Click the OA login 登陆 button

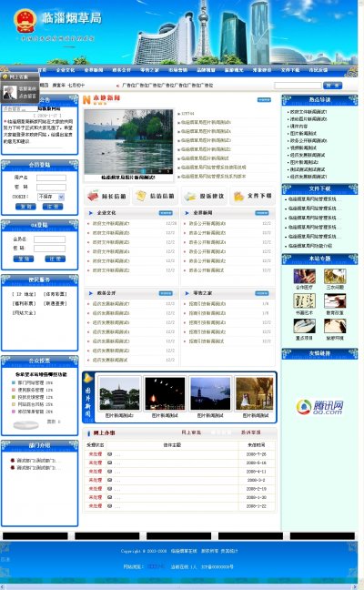[24, 259]
